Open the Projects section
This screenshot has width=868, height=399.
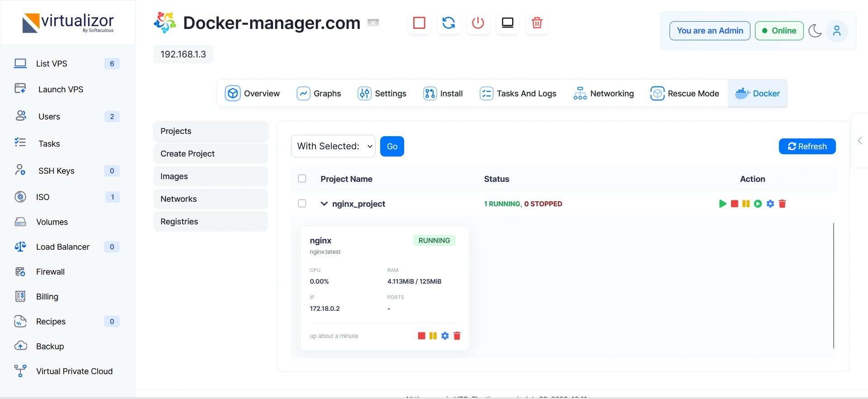tap(211, 131)
